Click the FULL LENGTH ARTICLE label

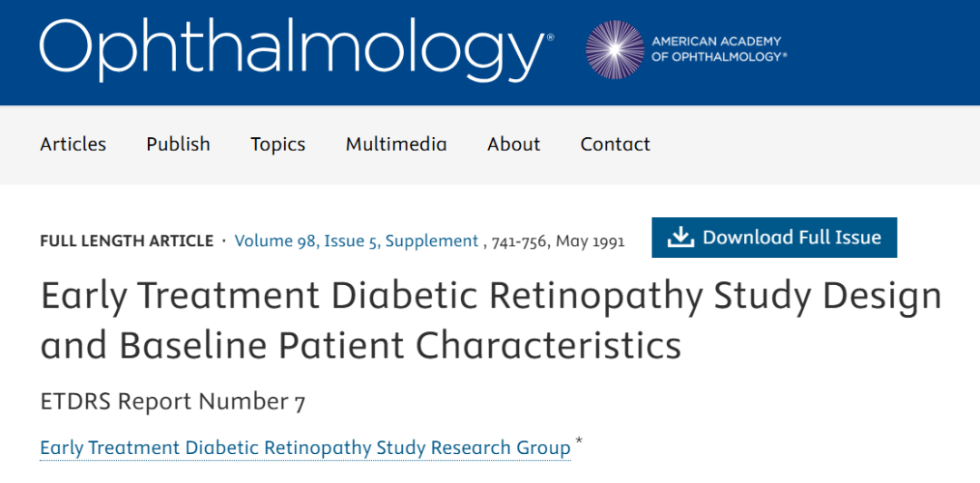(x=126, y=241)
